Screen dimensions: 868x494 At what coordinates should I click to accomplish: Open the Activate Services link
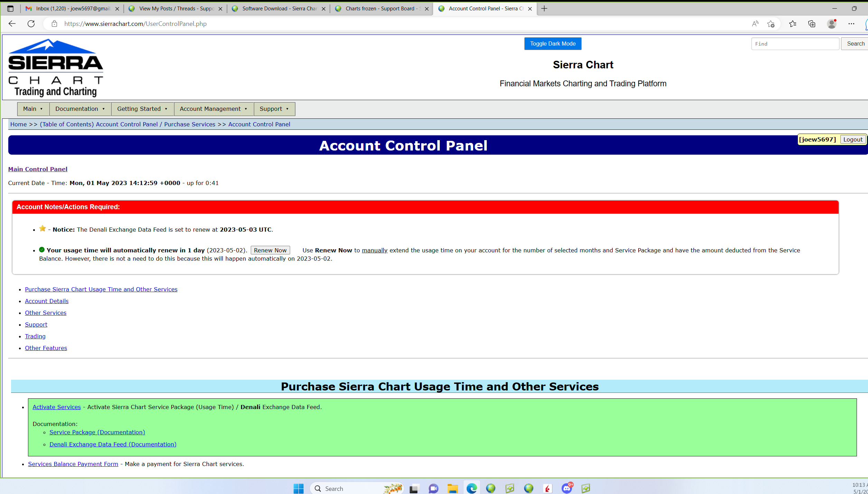pos(57,407)
